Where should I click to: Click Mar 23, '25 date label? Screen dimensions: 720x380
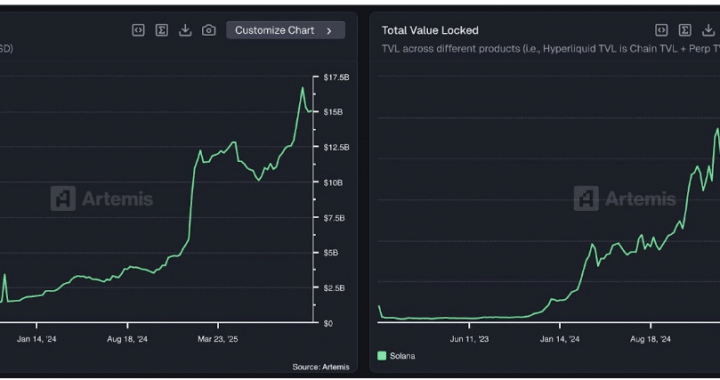(x=218, y=339)
